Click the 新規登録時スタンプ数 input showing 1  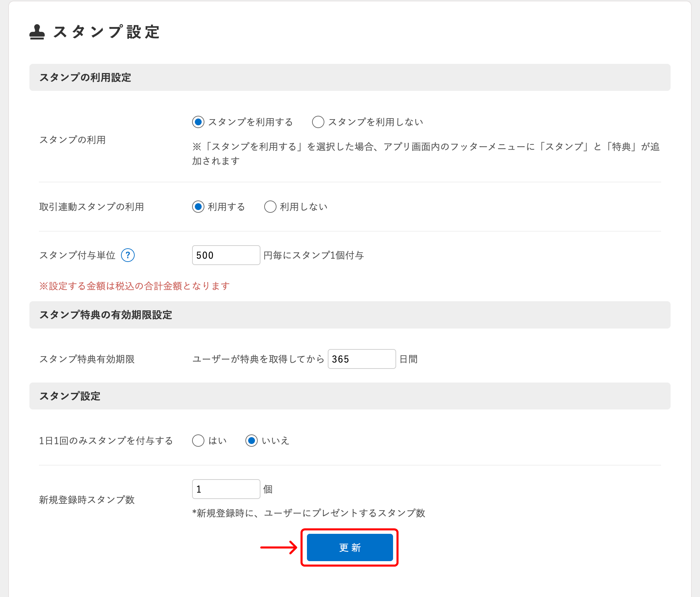(x=226, y=489)
